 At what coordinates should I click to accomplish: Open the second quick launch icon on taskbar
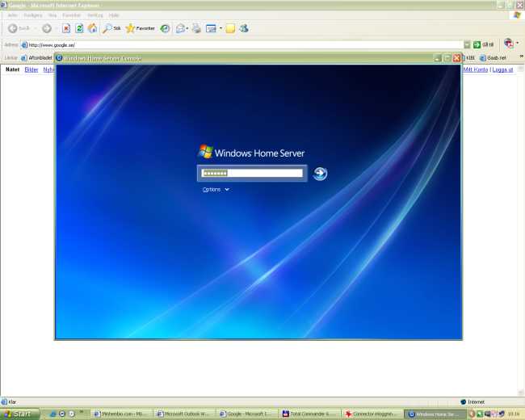click(x=62, y=414)
